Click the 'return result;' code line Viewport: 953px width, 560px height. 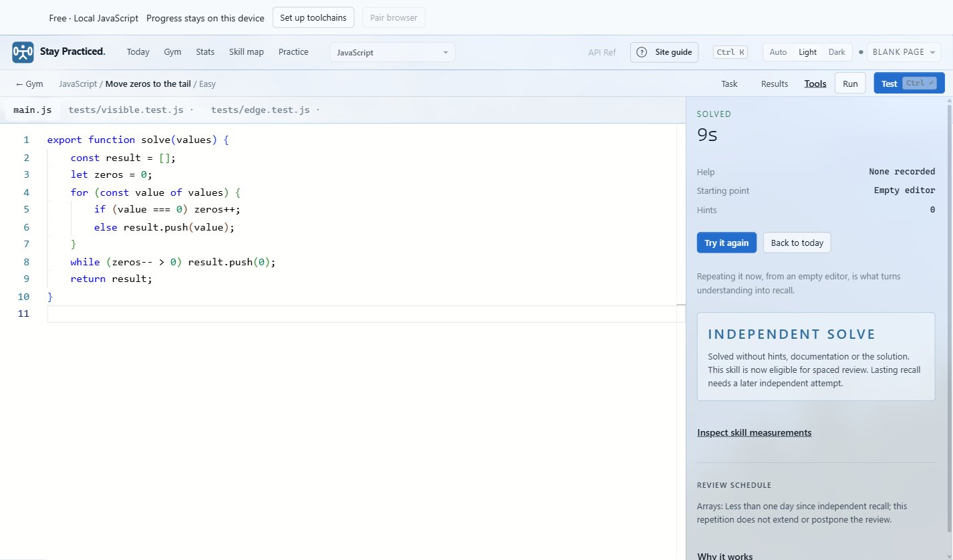[x=112, y=279]
